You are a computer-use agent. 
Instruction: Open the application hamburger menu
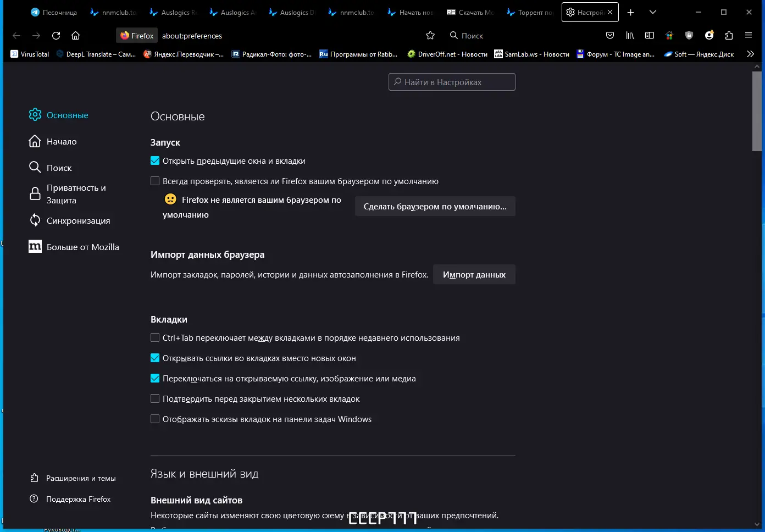749,35
